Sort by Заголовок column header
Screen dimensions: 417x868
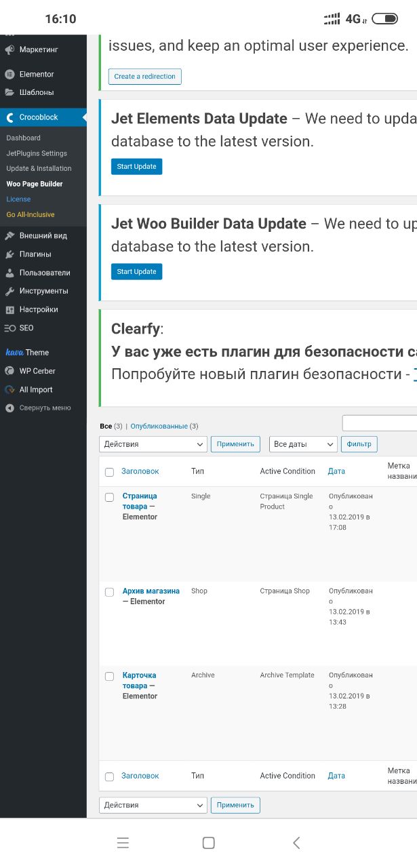coord(140,471)
